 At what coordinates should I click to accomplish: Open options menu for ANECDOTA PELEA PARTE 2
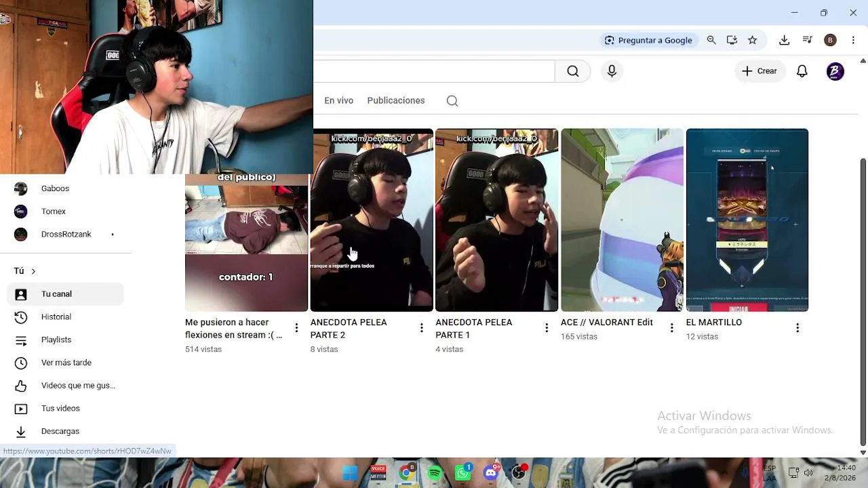pyautogui.click(x=422, y=328)
